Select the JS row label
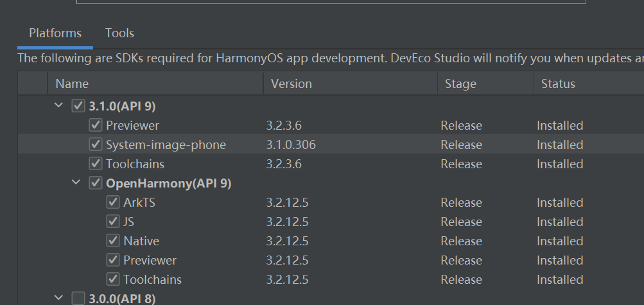The width and height of the screenshot is (644, 305). pos(128,222)
